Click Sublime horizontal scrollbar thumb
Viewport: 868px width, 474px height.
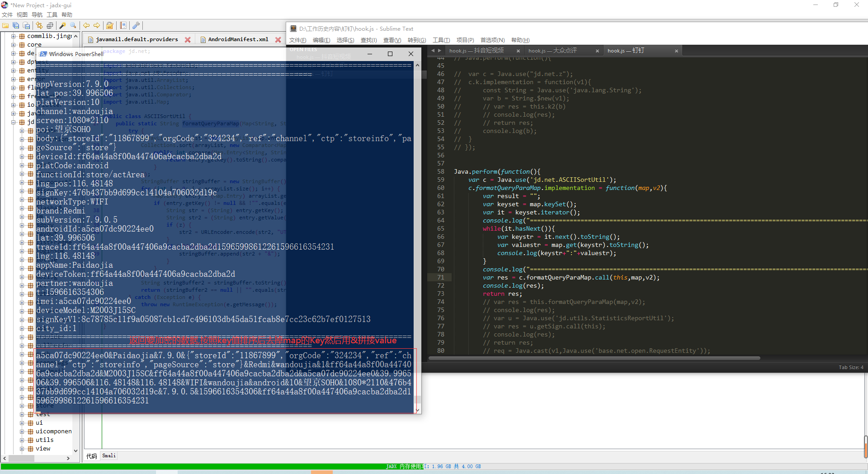[594, 358]
